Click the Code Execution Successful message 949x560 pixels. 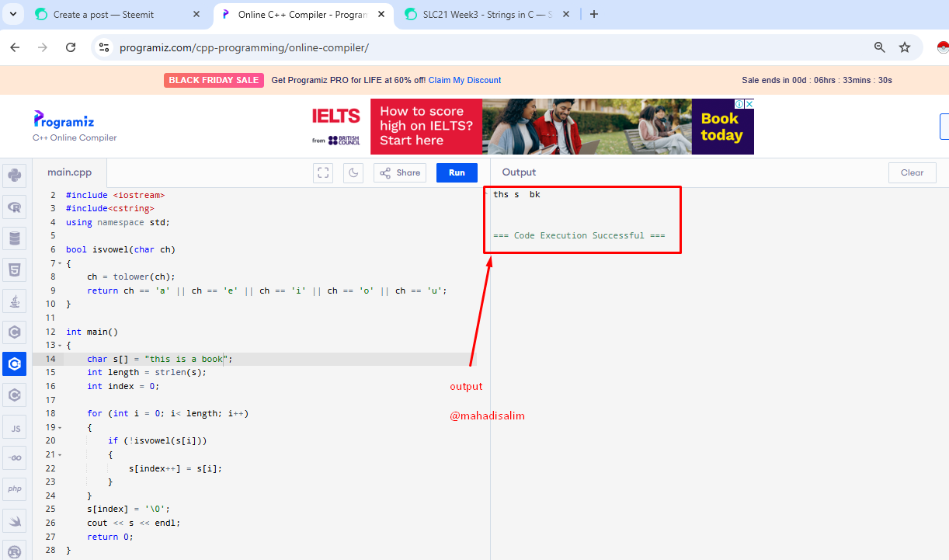pyautogui.click(x=579, y=235)
